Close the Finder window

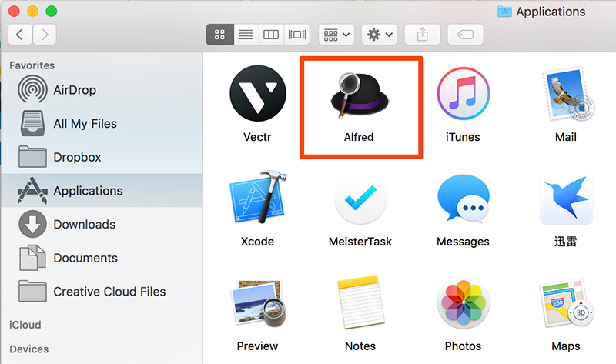14,11
